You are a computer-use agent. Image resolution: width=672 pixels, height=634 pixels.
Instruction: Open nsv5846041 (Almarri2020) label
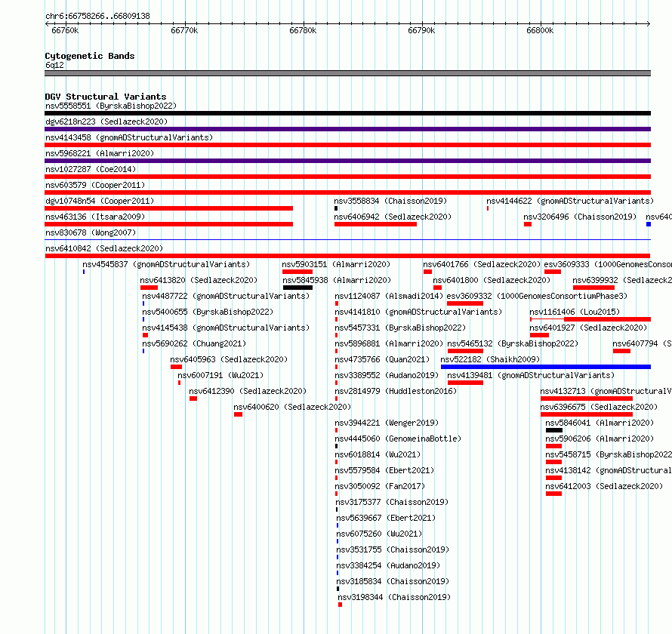(x=600, y=423)
